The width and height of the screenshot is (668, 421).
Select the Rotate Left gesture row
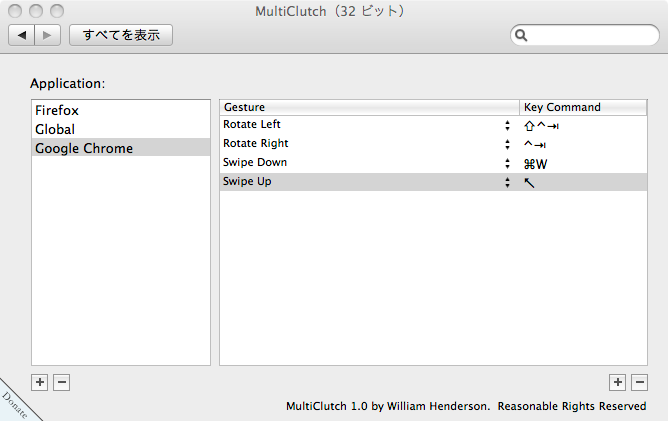433,125
